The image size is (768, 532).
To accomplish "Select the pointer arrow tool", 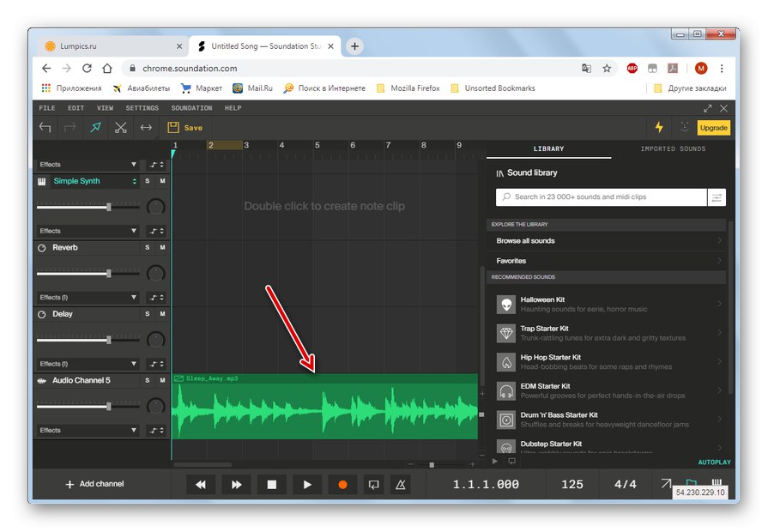I will pos(95,128).
